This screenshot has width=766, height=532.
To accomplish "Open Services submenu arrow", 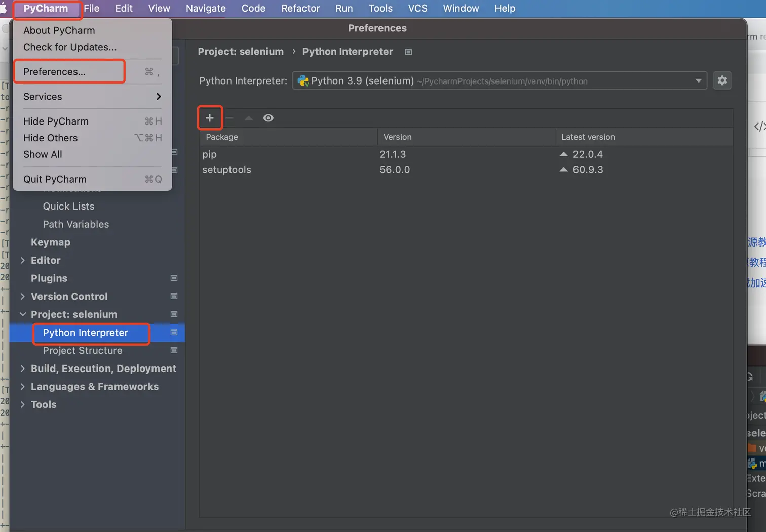I will coord(159,97).
